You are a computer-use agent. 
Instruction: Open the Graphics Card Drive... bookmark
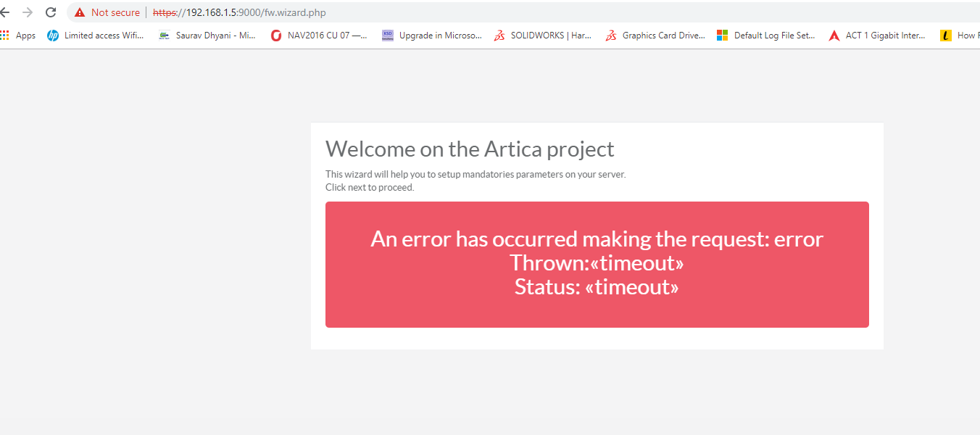pos(655,35)
